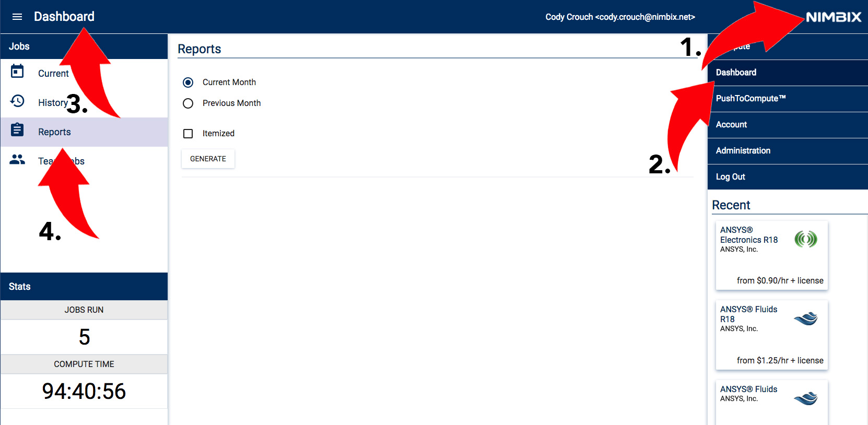Select PushToCompute™ in the right menu
Viewport: 868px width, 425px height.
pos(788,99)
